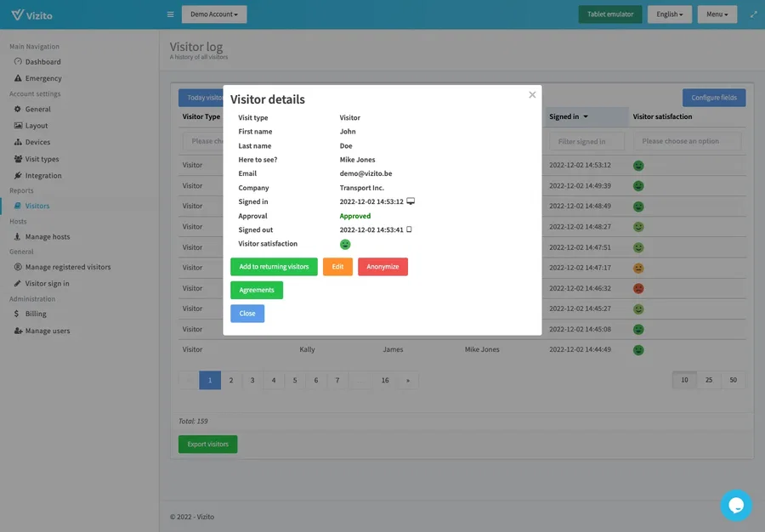Select page 4 in the pagination
The image size is (765, 532).
[273, 380]
